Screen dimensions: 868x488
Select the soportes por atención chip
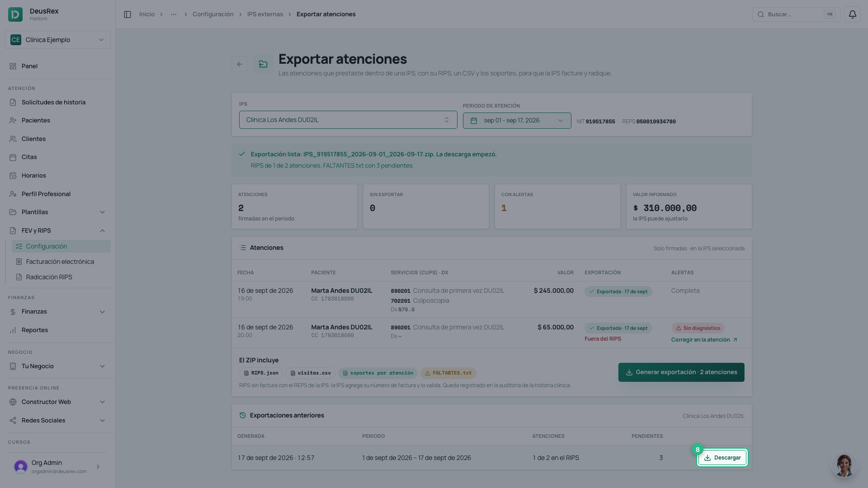tap(378, 373)
